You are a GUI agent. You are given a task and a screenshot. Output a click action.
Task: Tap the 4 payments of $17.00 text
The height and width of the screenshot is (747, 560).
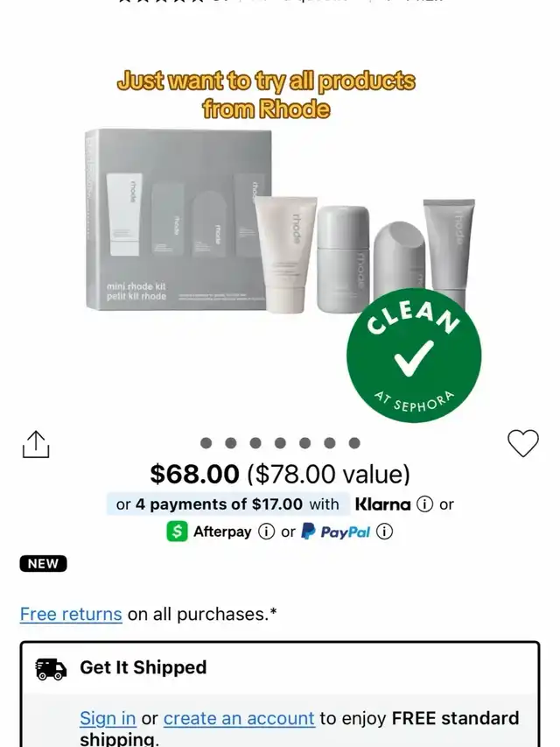click(x=219, y=504)
